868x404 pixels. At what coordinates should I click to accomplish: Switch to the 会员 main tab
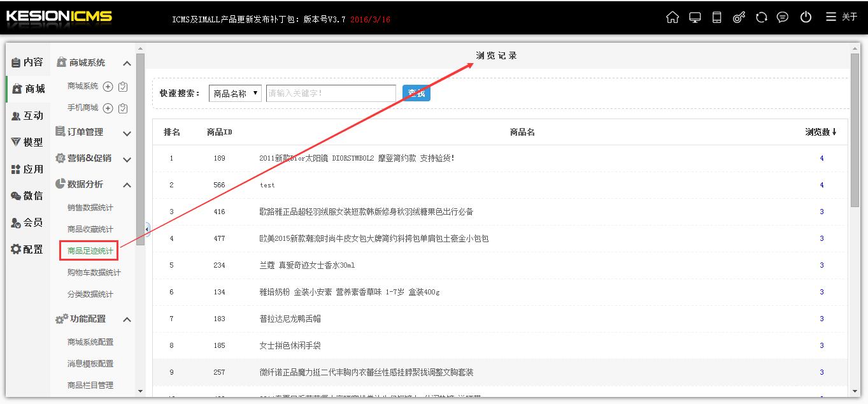click(x=27, y=222)
